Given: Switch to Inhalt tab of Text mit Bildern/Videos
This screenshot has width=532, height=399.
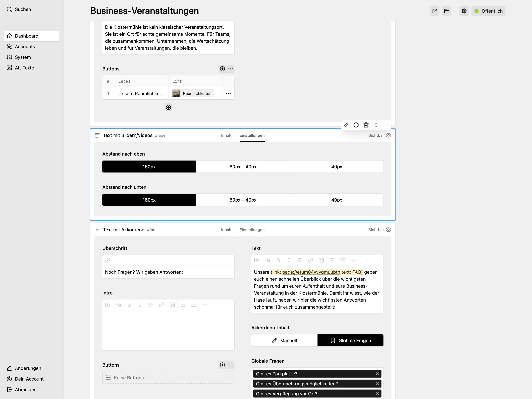Looking at the screenshot, I should coord(226,135).
